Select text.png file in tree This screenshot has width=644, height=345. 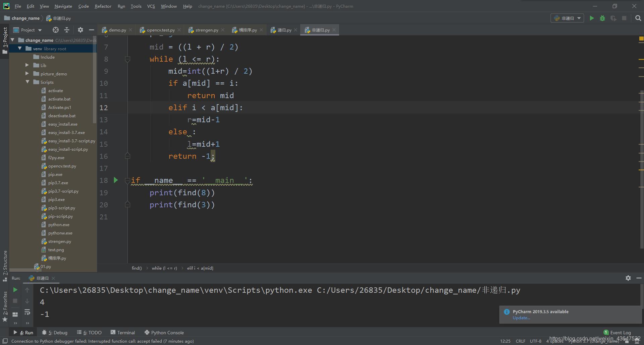[x=56, y=250]
